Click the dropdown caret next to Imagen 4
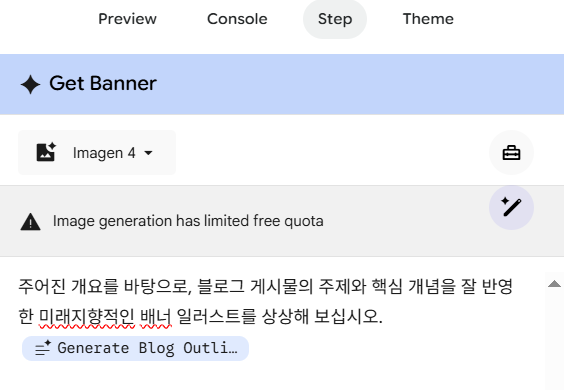Screen dimensions: 564x390 click(148, 153)
